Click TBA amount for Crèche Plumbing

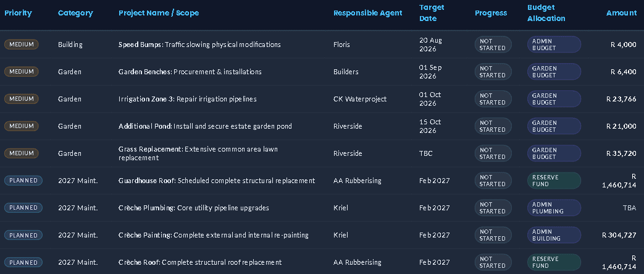tap(629, 207)
